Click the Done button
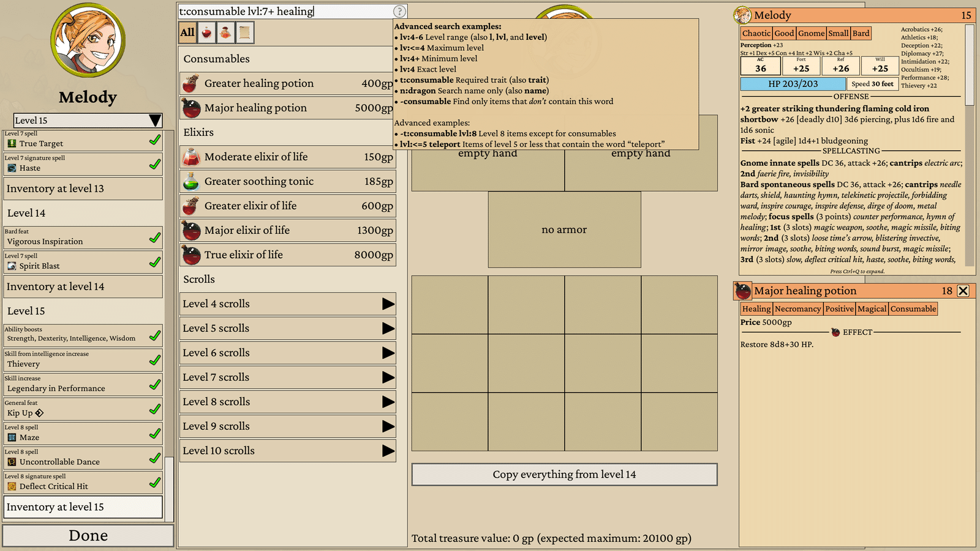 tap(88, 536)
